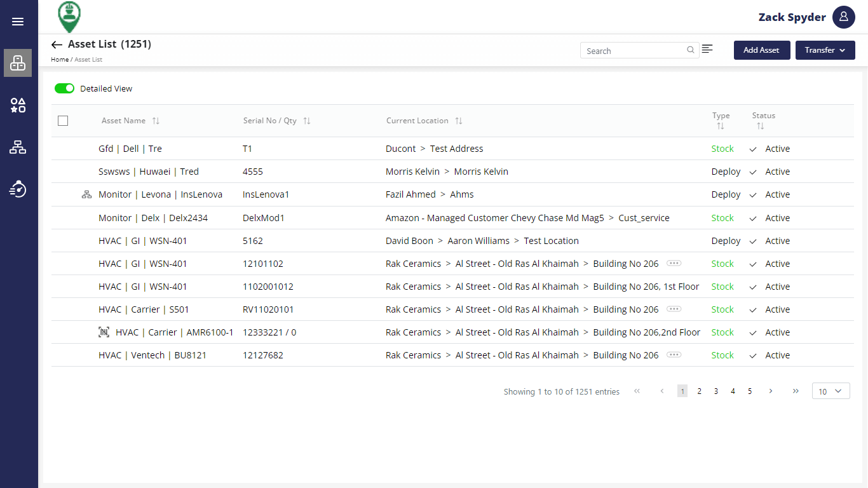Click hierarchy icon on Monitor Levona row
The height and width of the screenshot is (488, 868).
(87, 194)
